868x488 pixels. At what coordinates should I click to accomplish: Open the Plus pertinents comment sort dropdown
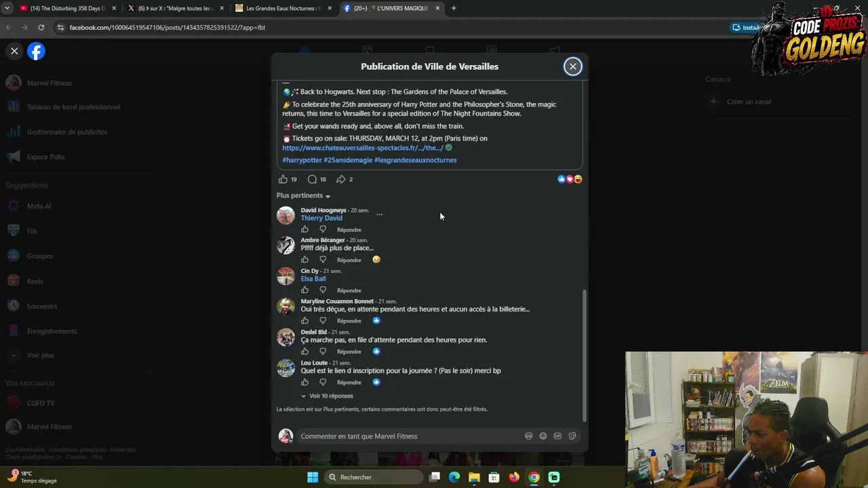303,196
